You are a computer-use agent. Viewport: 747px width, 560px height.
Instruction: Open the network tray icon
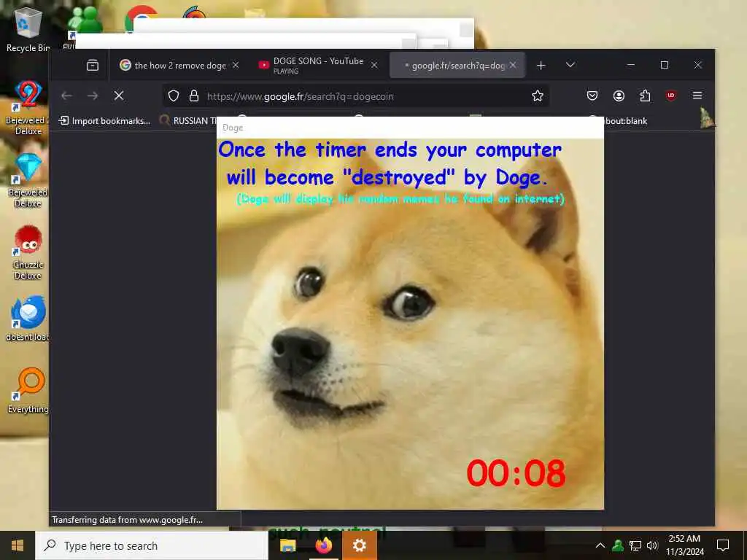[635, 545]
